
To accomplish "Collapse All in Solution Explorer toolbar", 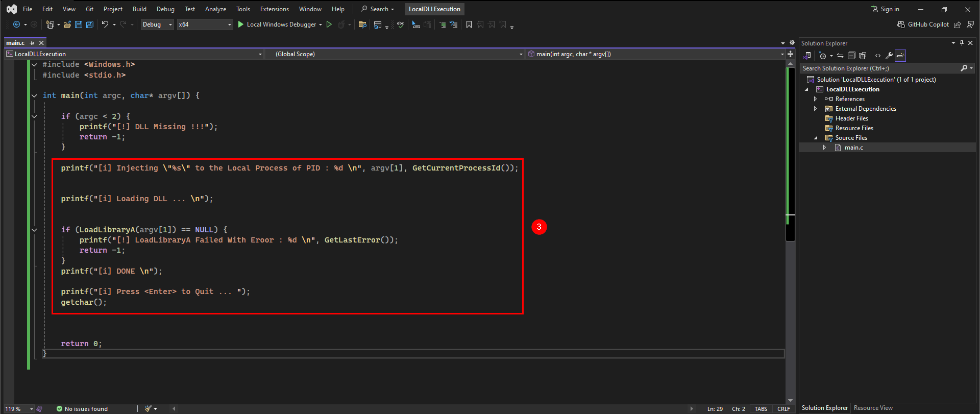I will 851,56.
